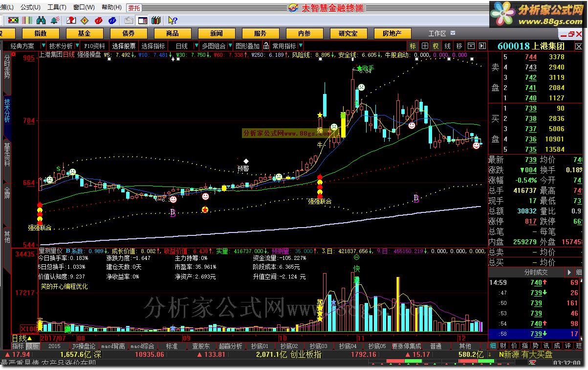588x370 pixels.
Task: Click the alert bell toolbar icon
Action: pos(55,20)
